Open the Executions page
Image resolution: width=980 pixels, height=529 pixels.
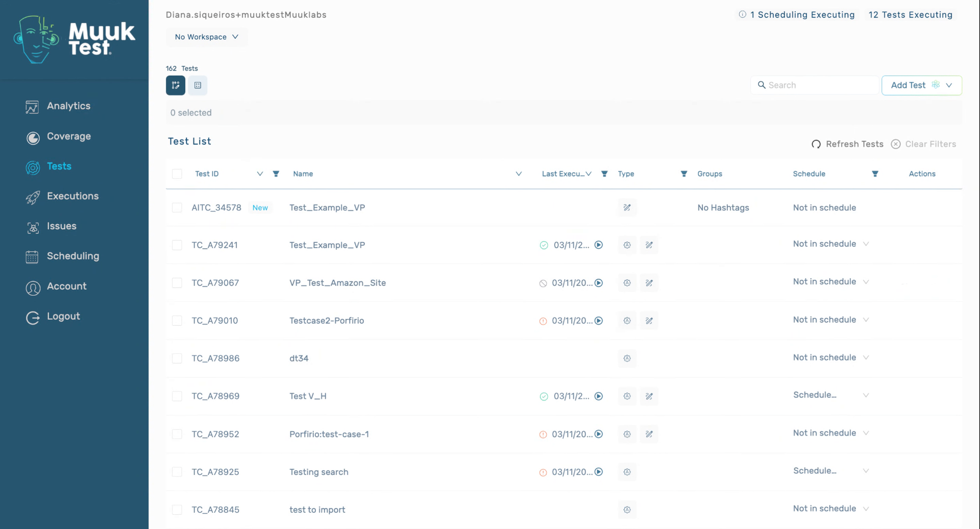coord(72,196)
